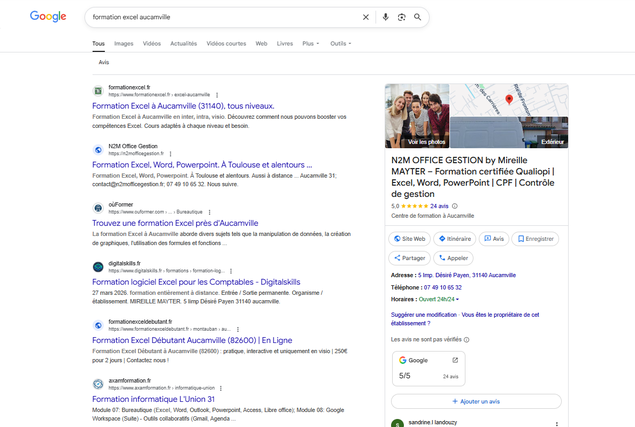Click the Itinéraire button
This screenshot has height=427, width=635.
[x=455, y=239]
